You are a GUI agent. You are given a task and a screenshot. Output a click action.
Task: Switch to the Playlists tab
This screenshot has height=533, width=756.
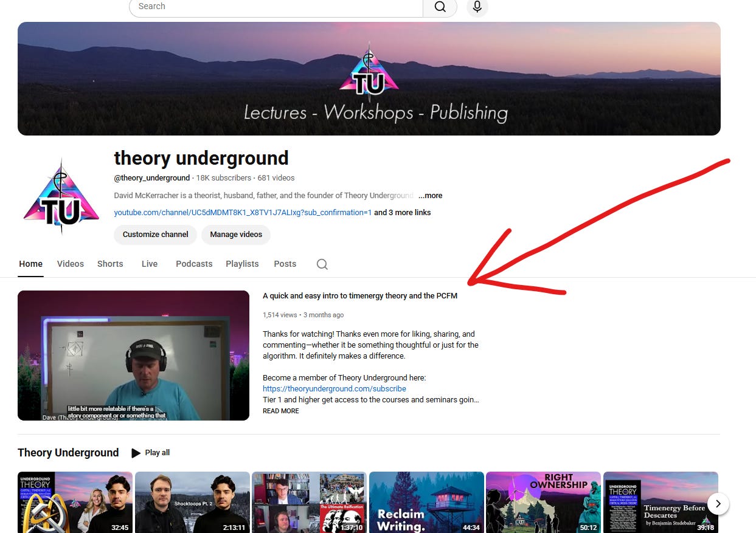click(x=242, y=264)
